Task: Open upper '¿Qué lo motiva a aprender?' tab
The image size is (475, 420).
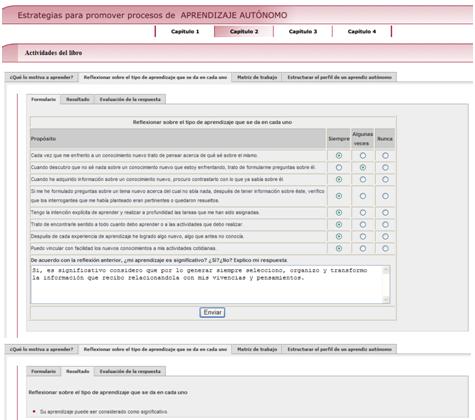Action: point(41,77)
